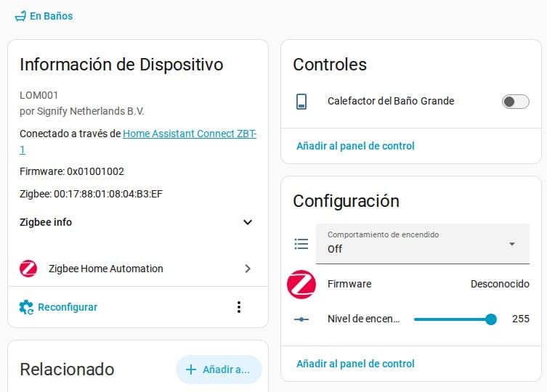Click the Zigbee address 00:17:88:01:08:04:B3:EF

(108, 194)
